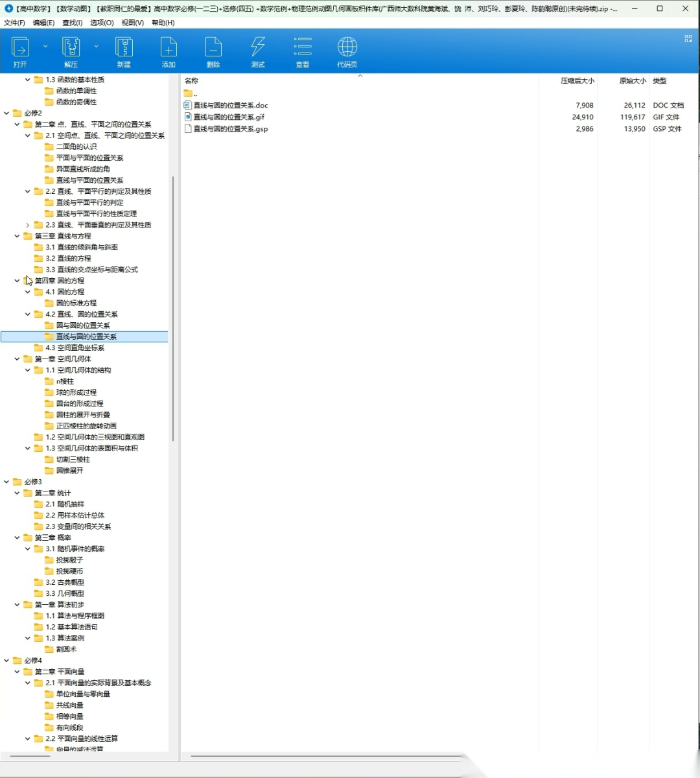Image resolution: width=700 pixels, height=778 pixels.
Task: Toggle the view mode icon at top-right of toolbar
Action: coord(688,39)
